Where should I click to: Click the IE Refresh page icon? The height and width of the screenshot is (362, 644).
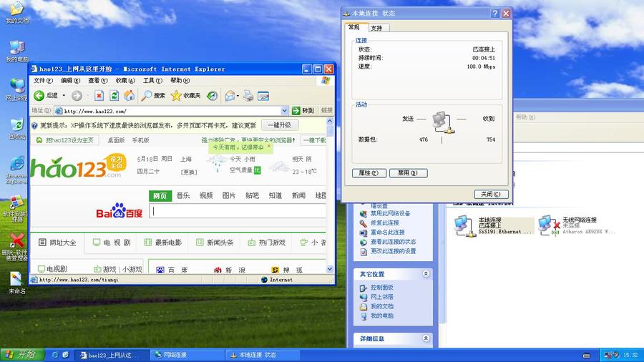tap(114, 96)
